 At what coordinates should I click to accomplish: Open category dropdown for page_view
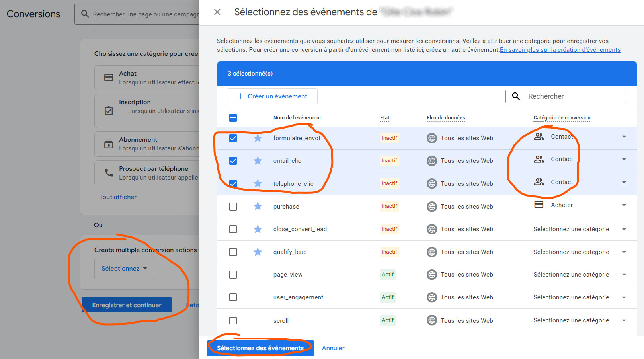pyautogui.click(x=624, y=275)
